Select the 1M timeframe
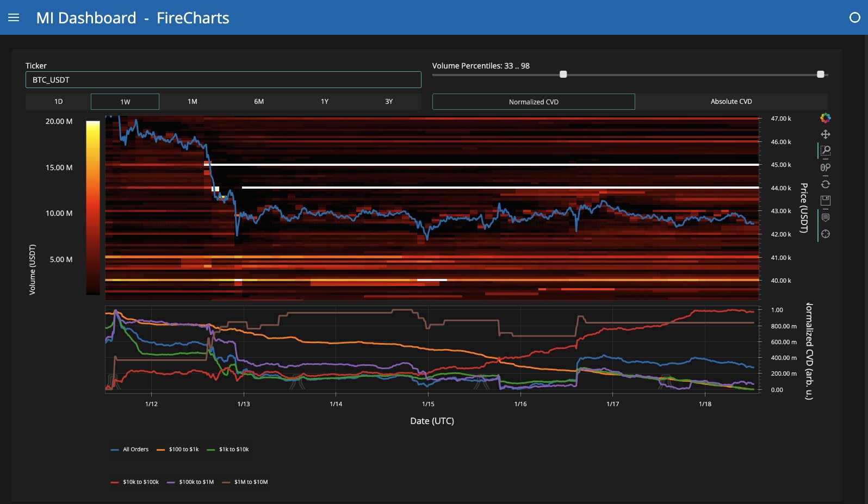 coord(193,102)
